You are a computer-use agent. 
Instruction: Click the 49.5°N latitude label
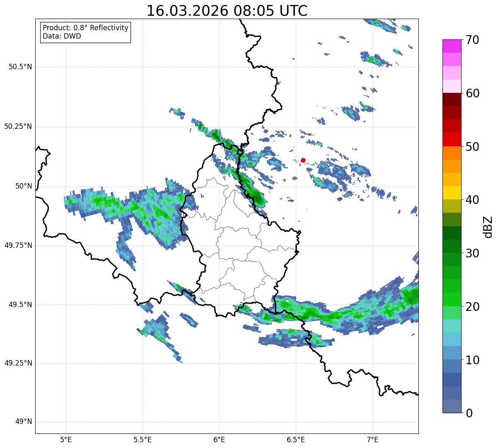[x=20, y=305]
